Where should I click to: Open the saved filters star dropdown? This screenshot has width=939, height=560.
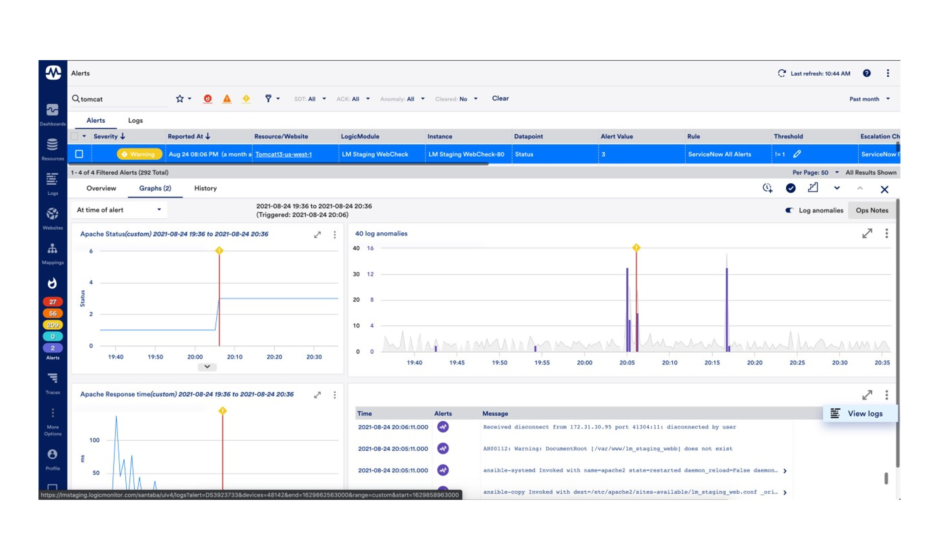click(183, 99)
